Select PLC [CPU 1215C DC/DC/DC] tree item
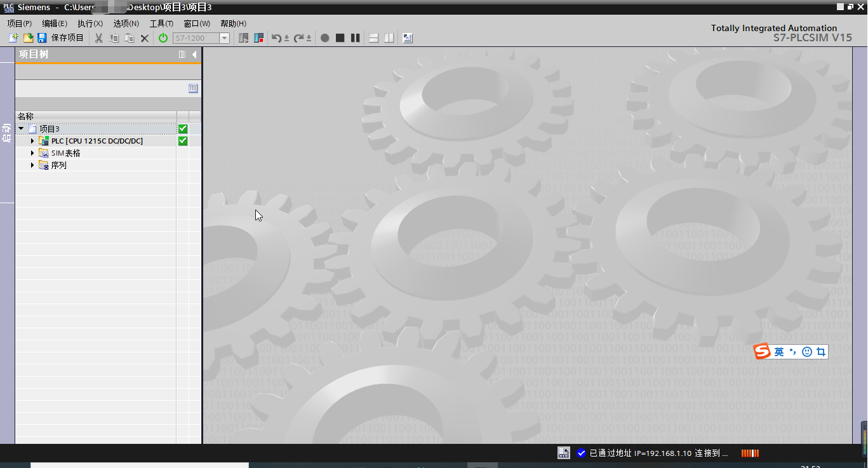868x468 pixels. point(97,141)
